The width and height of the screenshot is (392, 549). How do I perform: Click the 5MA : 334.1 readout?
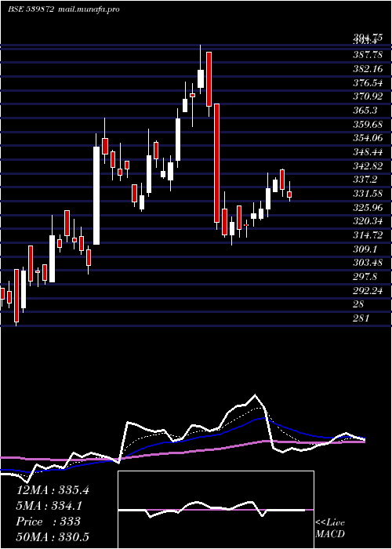(51, 506)
